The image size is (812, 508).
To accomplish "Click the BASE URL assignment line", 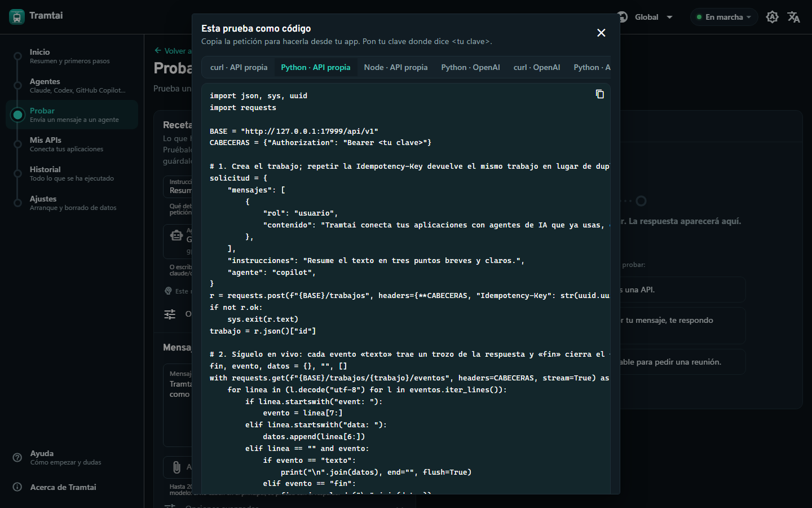I will tap(294, 131).
